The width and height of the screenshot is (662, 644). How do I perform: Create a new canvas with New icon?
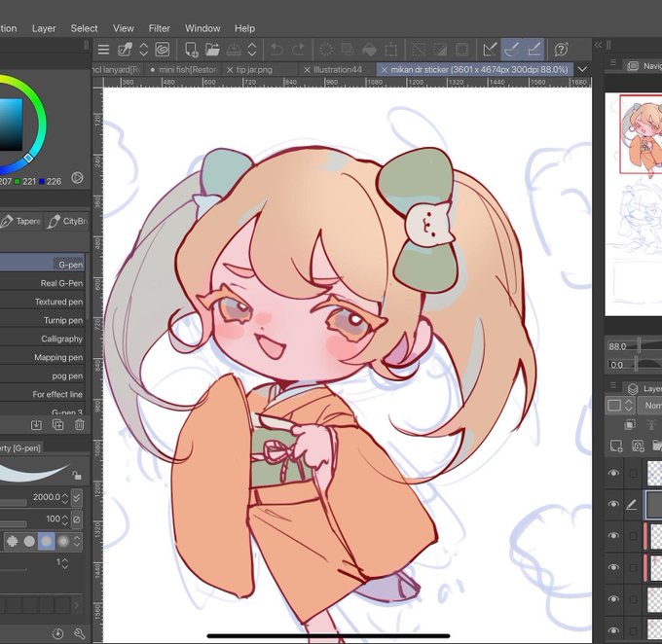191,50
